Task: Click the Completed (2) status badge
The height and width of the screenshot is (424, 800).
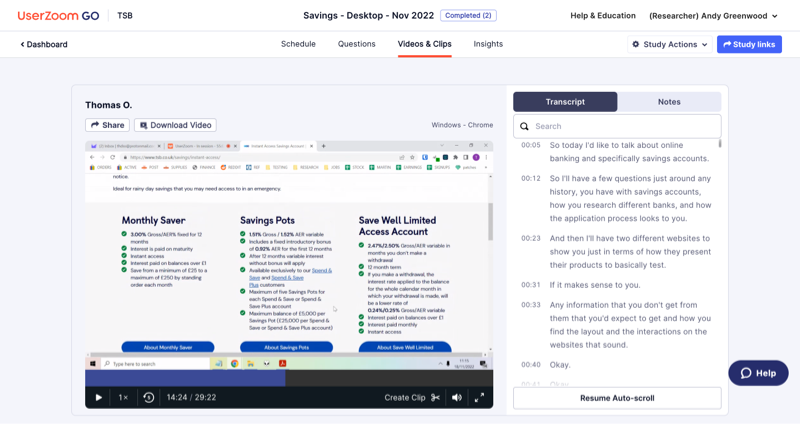Action: (468, 15)
